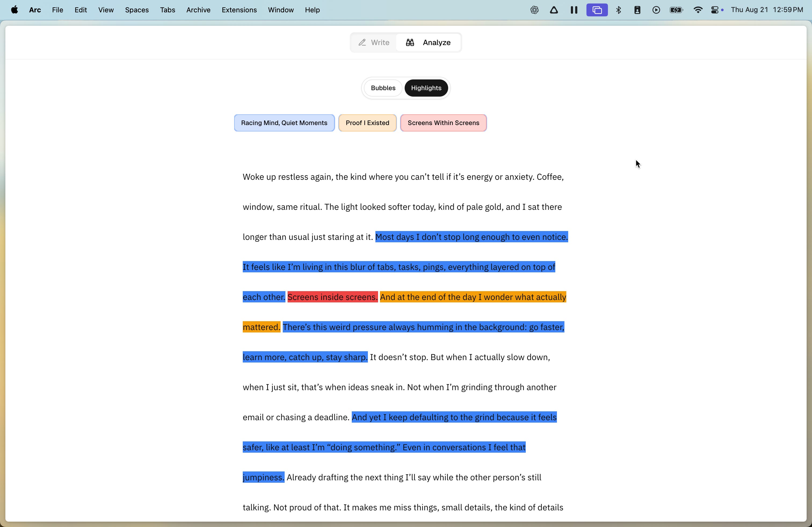
Task: Open the Extensions menu
Action: click(x=239, y=10)
